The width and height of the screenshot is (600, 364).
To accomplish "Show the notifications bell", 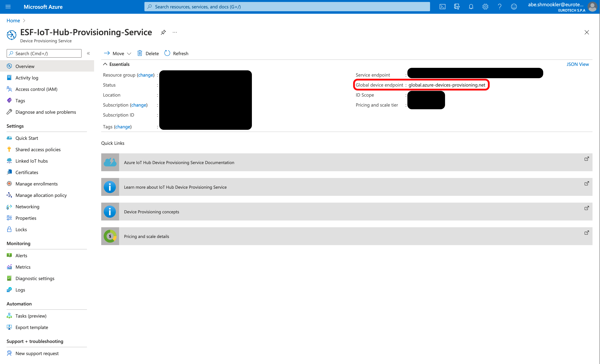I will coord(471,7).
